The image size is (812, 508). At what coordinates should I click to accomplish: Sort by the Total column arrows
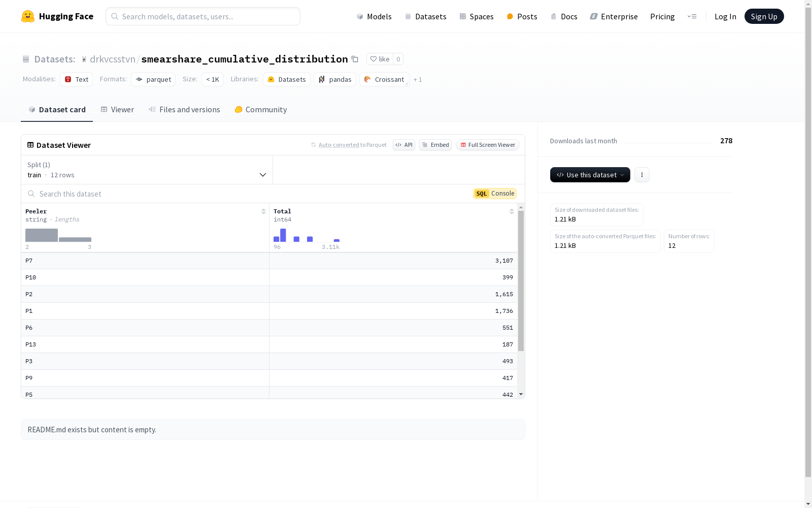(x=512, y=211)
